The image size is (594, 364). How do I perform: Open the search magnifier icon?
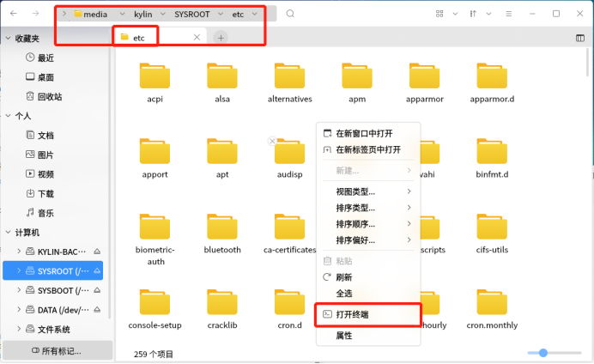pyautogui.click(x=290, y=14)
